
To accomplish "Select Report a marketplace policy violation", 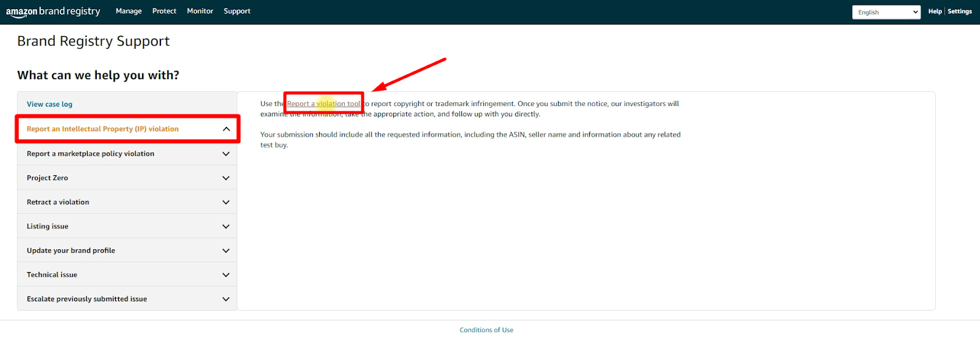I will click(x=127, y=154).
